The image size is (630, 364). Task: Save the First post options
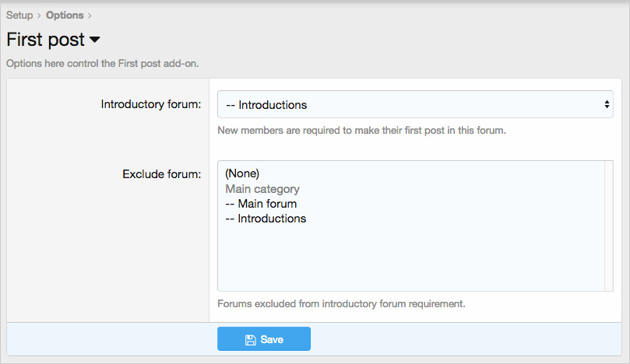[x=264, y=338]
